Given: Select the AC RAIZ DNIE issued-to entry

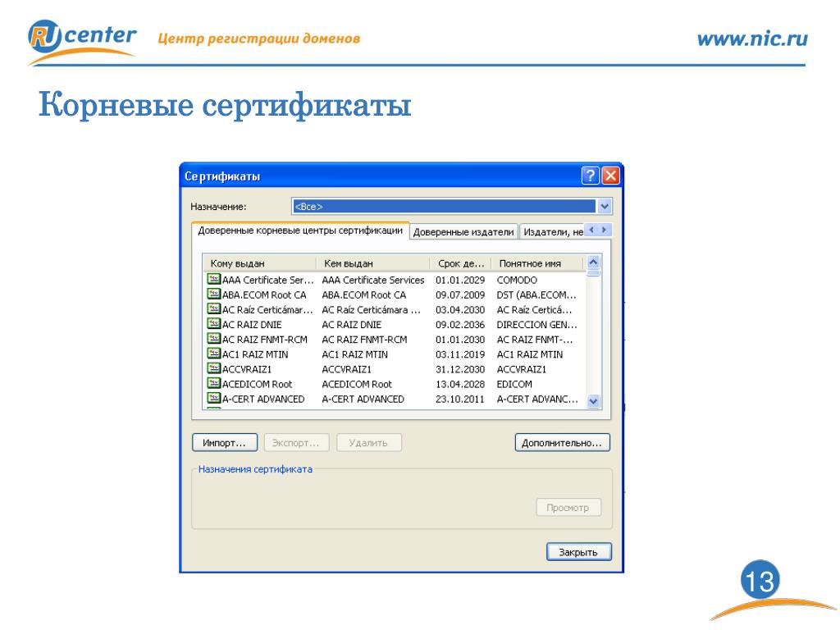Looking at the screenshot, I should click(252, 325).
